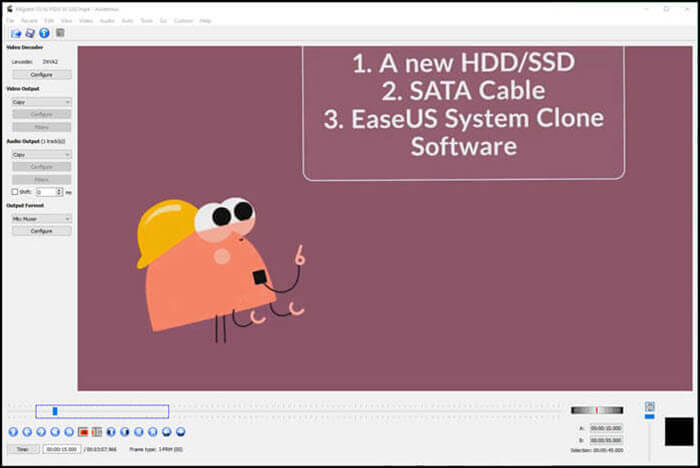700x468 pixels.
Task: Click the marker B time field
Action: point(606,440)
